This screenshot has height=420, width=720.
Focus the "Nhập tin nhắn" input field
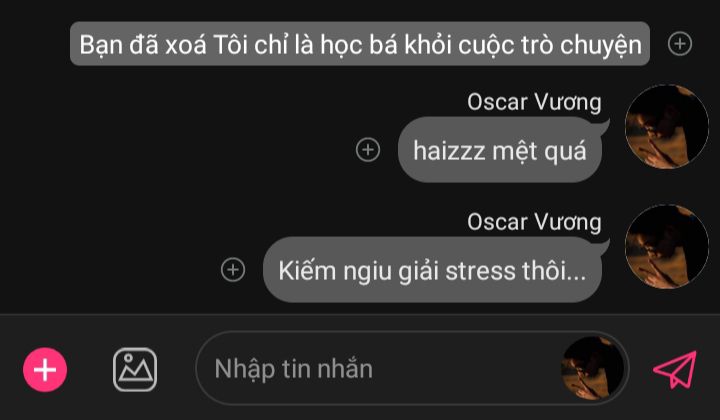(412, 369)
